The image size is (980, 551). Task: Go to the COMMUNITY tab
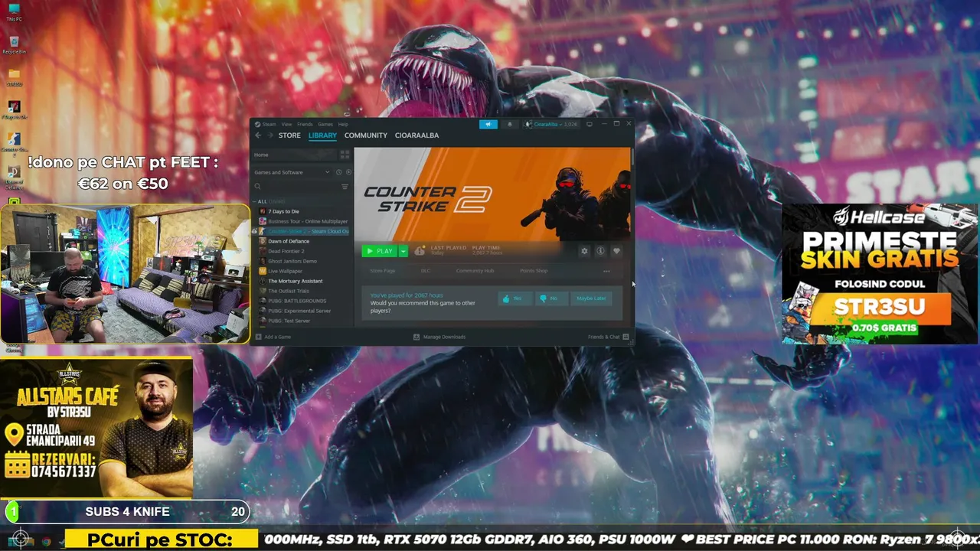pos(366,135)
